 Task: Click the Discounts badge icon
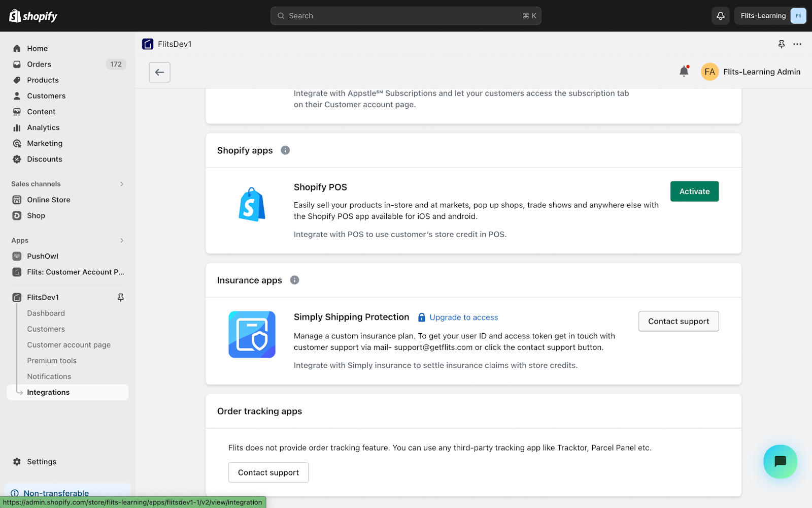pyautogui.click(x=17, y=159)
